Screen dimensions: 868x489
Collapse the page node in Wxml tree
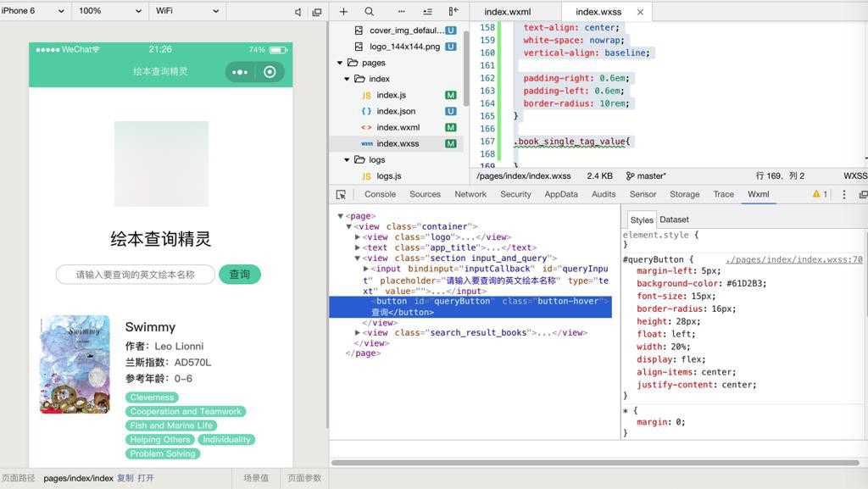click(340, 216)
